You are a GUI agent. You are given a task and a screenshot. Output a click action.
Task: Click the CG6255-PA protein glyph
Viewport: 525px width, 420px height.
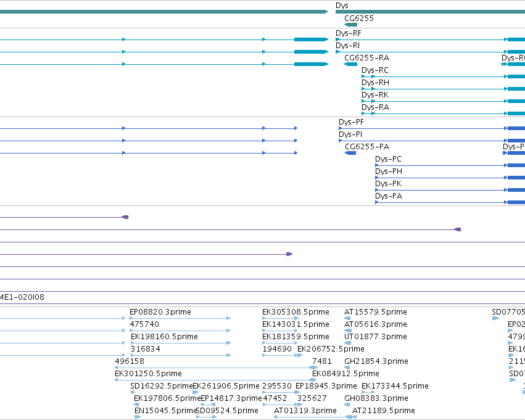coord(350,153)
